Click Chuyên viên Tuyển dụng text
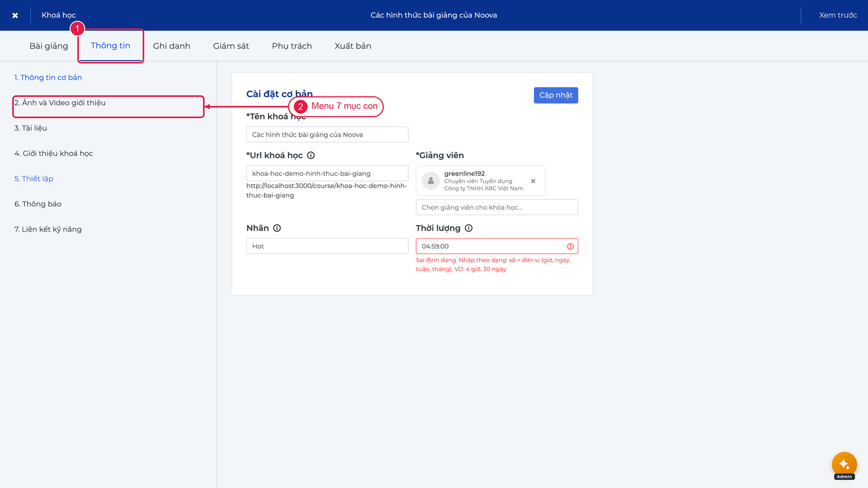 (x=478, y=181)
